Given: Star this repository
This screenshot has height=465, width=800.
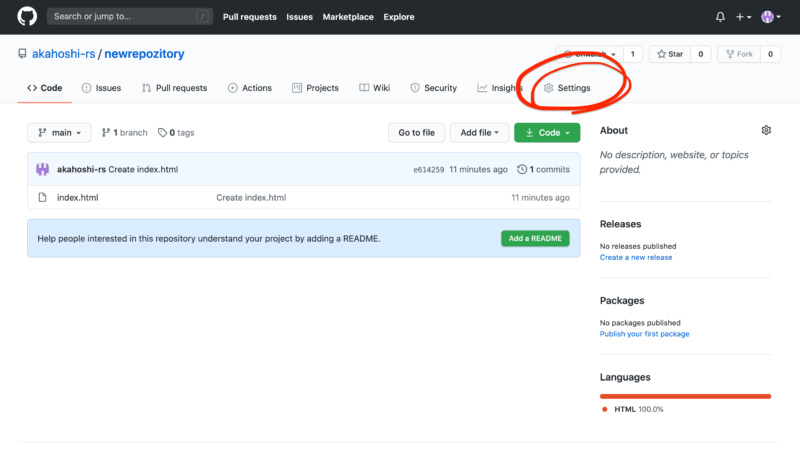Looking at the screenshot, I should [x=670, y=54].
